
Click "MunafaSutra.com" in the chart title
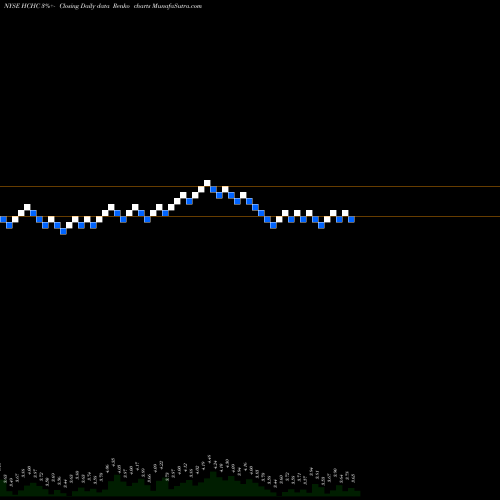point(177,6)
